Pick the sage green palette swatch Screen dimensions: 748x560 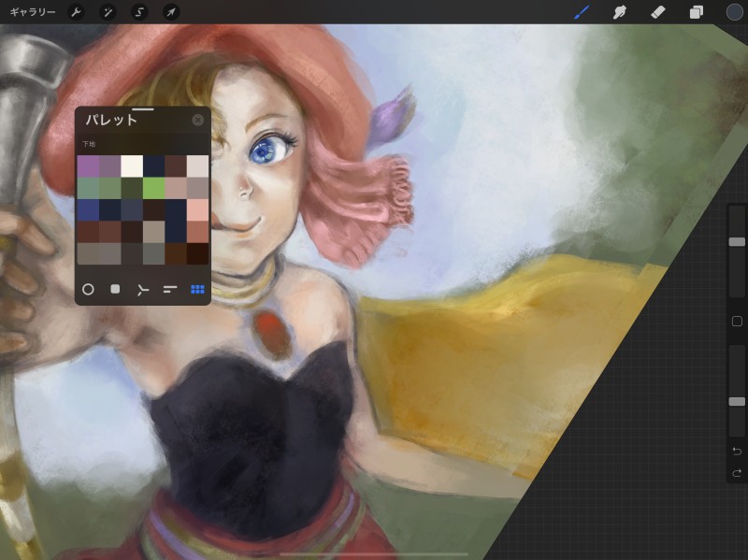(110, 188)
